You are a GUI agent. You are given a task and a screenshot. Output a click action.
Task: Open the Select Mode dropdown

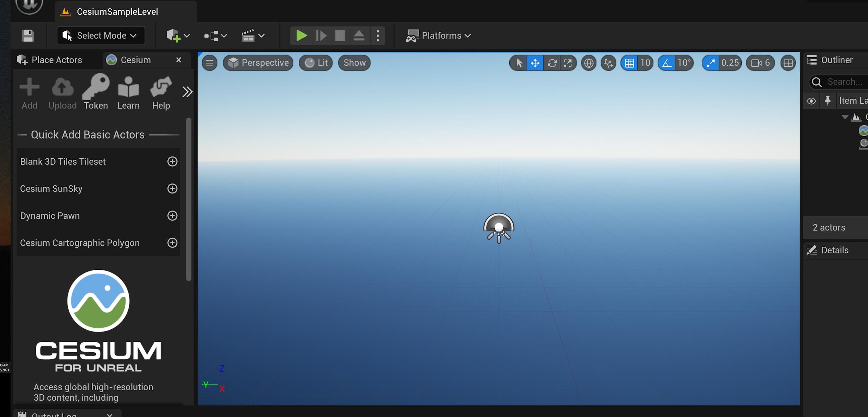tap(100, 35)
